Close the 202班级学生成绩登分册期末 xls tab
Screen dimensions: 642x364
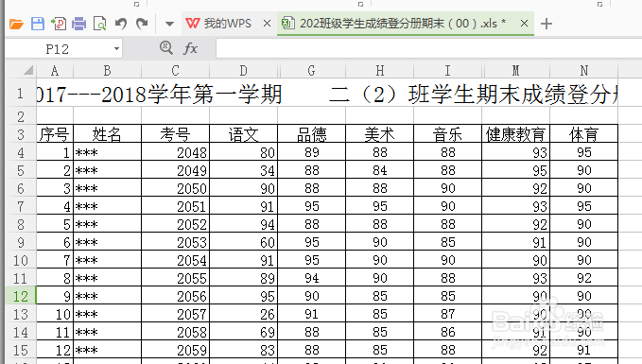[524, 24]
